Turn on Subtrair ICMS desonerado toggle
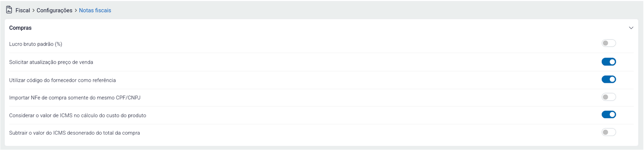The width and height of the screenshot is (644, 150). coord(608,132)
